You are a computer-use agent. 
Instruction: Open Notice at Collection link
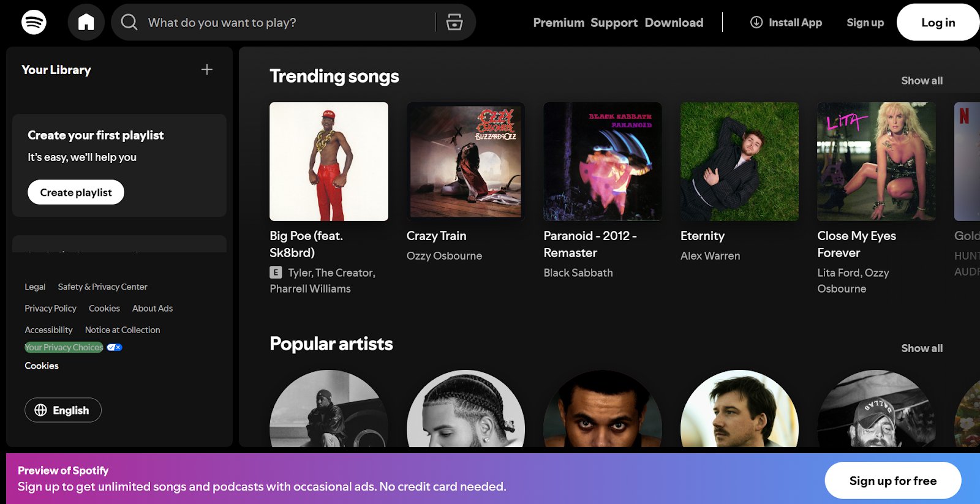(123, 329)
